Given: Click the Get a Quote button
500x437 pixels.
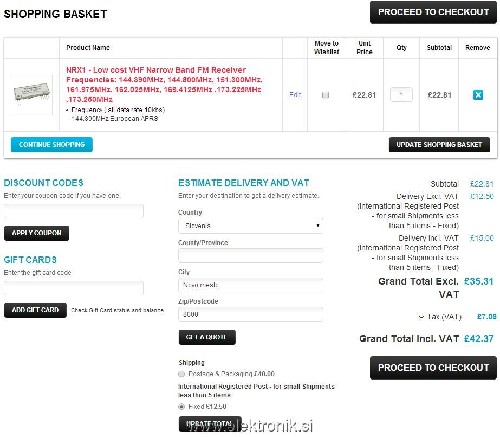Looking at the screenshot, I should [x=207, y=337].
